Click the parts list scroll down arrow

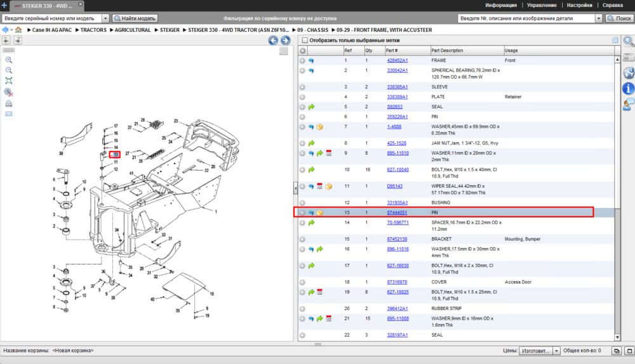617,337
